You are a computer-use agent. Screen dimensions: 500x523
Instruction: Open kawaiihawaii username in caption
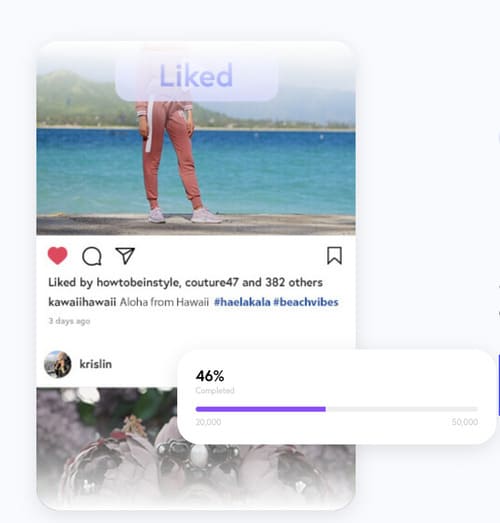coord(82,302)
